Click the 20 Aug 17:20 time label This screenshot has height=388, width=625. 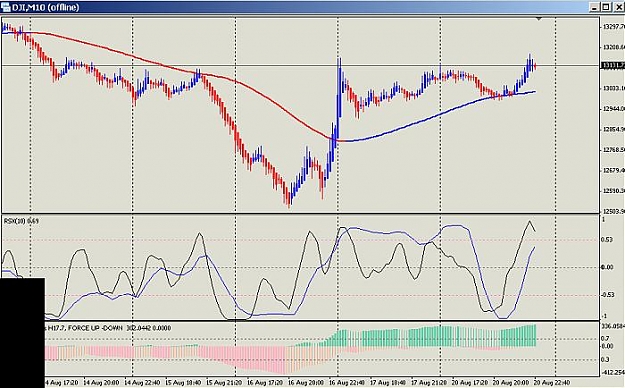[470, 382]
